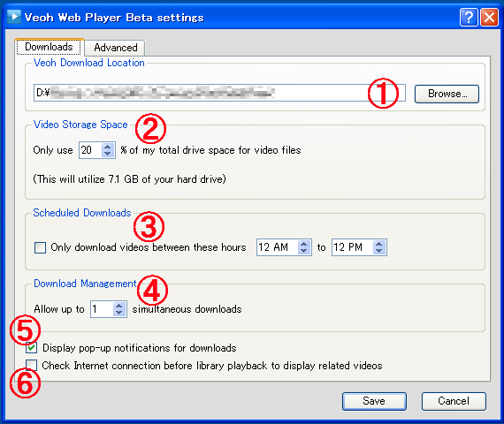Lower simultaneous downloads count down arrow
Image resolution: width=504 pixels, height=424 pixels.
[x=119, y=313]
